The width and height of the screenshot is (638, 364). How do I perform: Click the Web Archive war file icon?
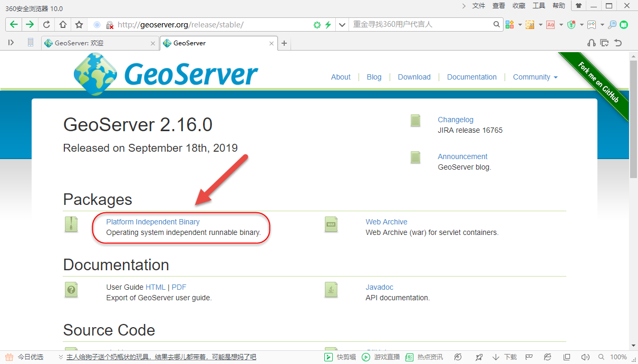click(x=331, y=224)
